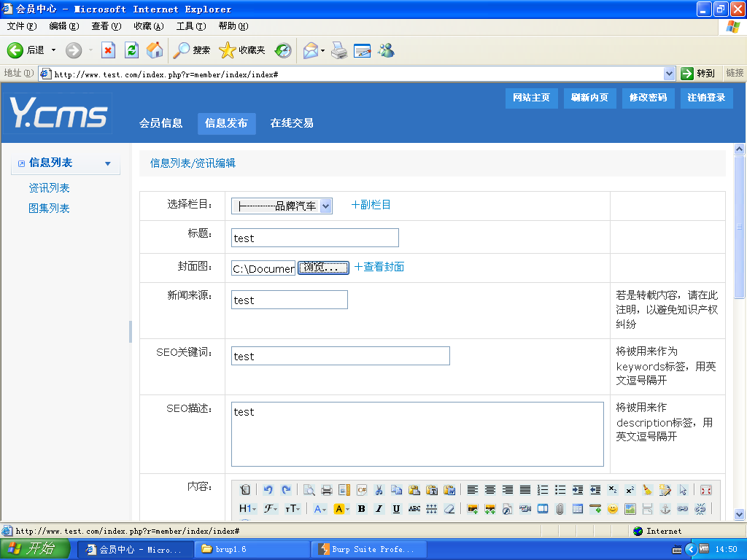
Task: Insert an image into the content
Action: click(473, 508)
